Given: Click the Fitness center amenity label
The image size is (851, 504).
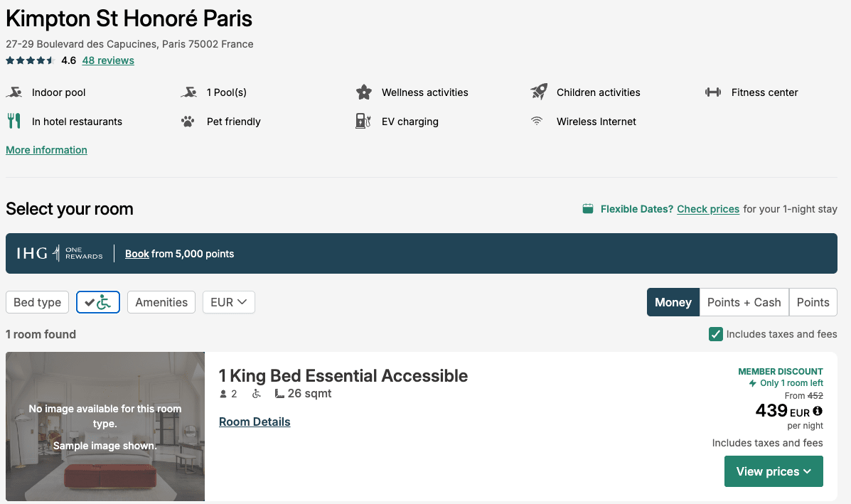Looking at the screenshot, I should coord(765,92).
